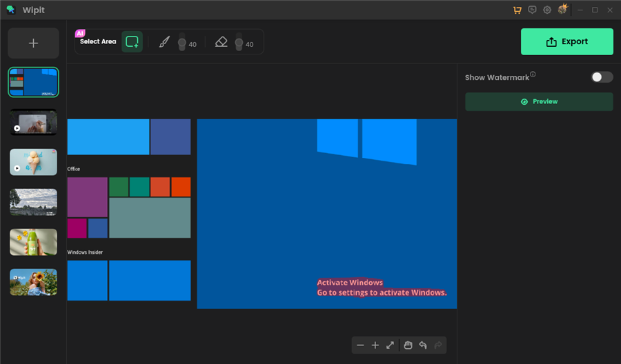The width and height of the screenshot is (621, 364).
Task: Open the shopping cart icon
Action: coord(517,10)
